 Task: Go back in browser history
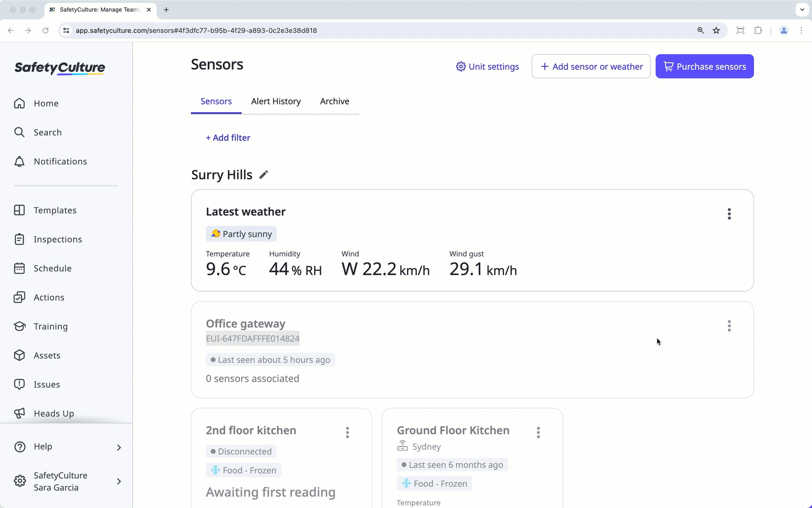point(11,30)
